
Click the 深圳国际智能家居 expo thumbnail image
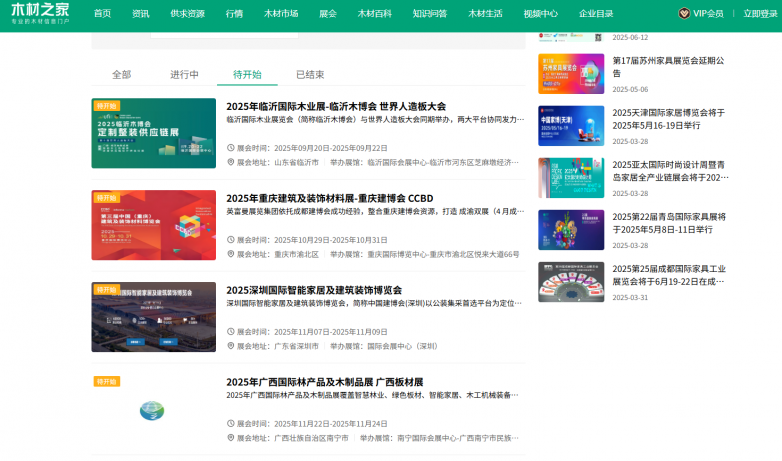(x=153, y=317)
